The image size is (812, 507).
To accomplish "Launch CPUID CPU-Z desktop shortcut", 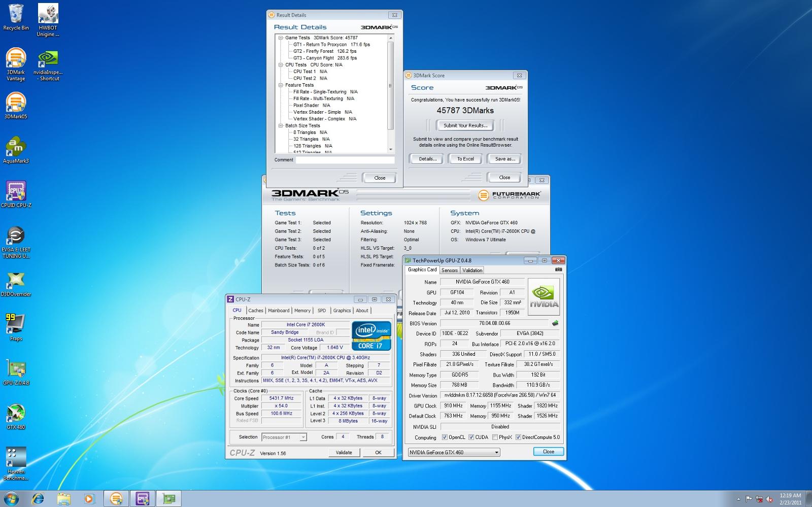I will point(16,194).
